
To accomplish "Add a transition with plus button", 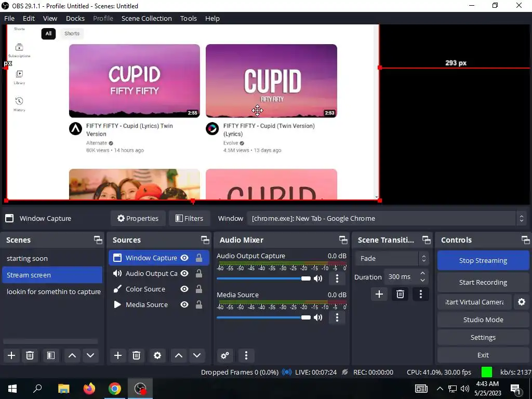I will coord(379,294).
